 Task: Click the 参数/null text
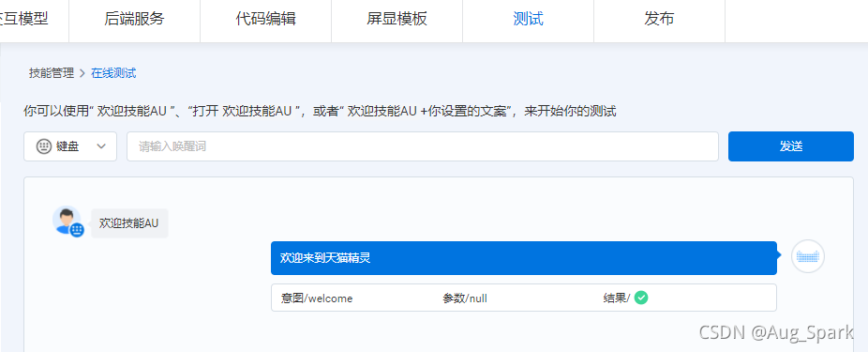[464, 298]
